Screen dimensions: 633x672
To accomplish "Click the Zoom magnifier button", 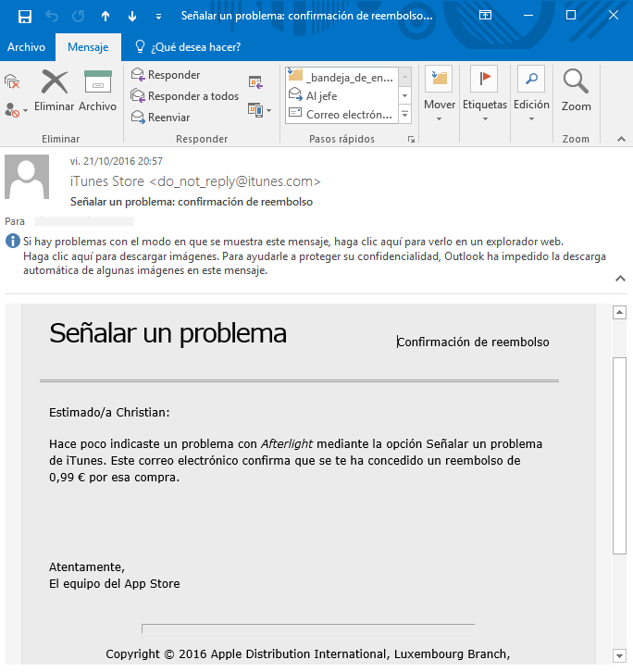I will [x=576, y=91].
